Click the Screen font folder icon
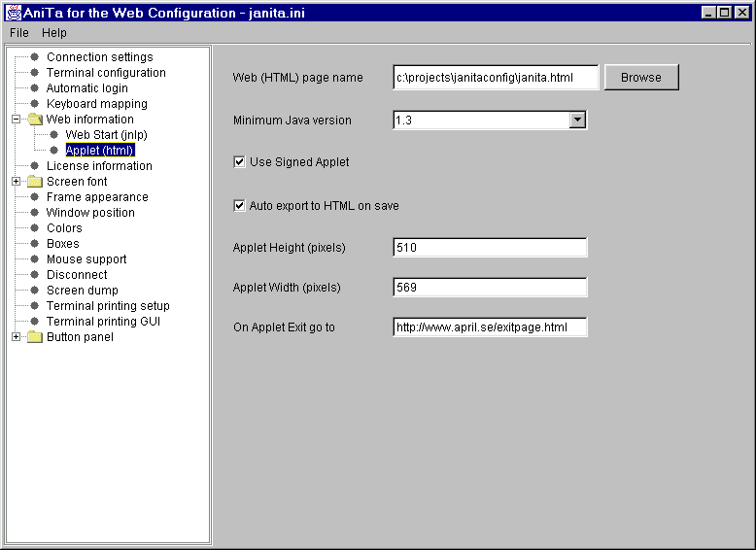 coord(35,182)
